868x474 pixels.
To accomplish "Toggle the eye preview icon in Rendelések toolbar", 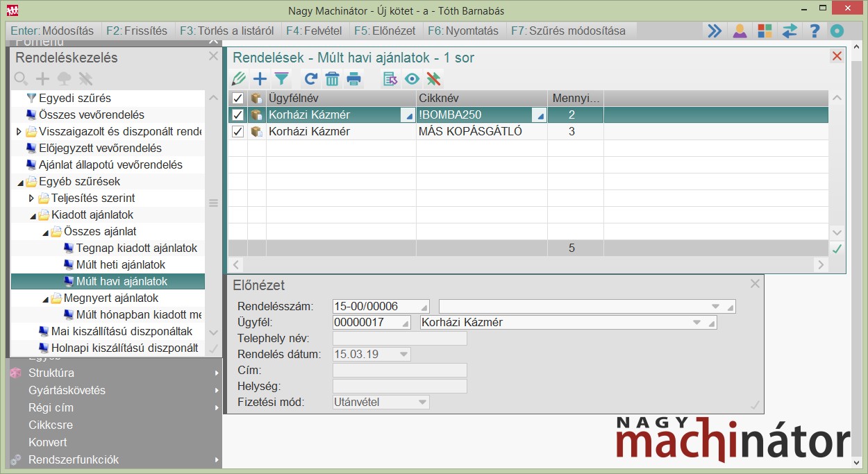I will pos(412,79).
